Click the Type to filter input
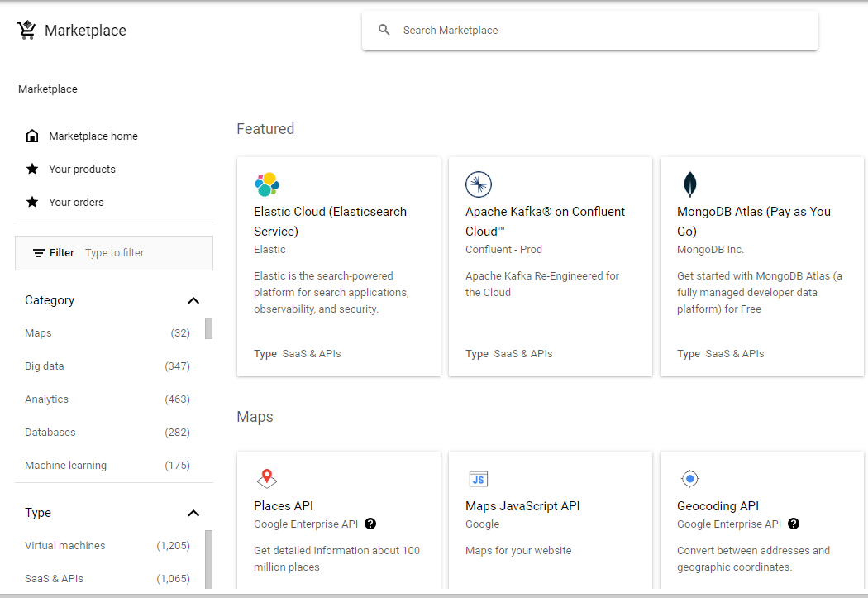Image resolution: width=868 pixels, height=598 pixels. point(114,253)
